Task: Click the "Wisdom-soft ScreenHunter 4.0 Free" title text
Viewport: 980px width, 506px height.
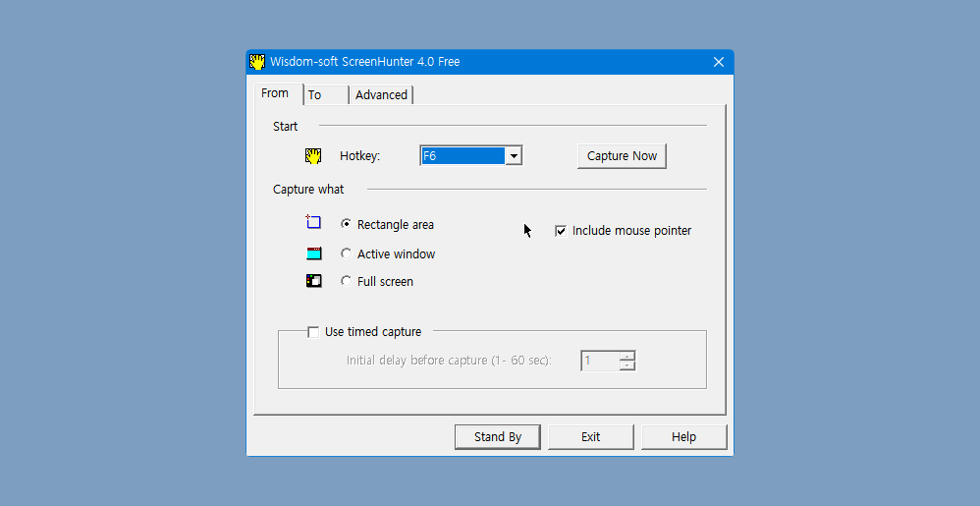Action: (x=365, y=61)
